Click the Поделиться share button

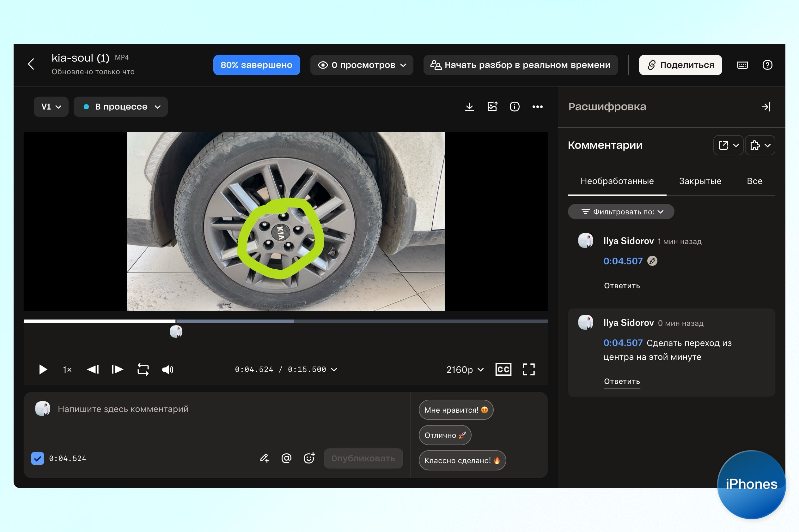point(680,65)
